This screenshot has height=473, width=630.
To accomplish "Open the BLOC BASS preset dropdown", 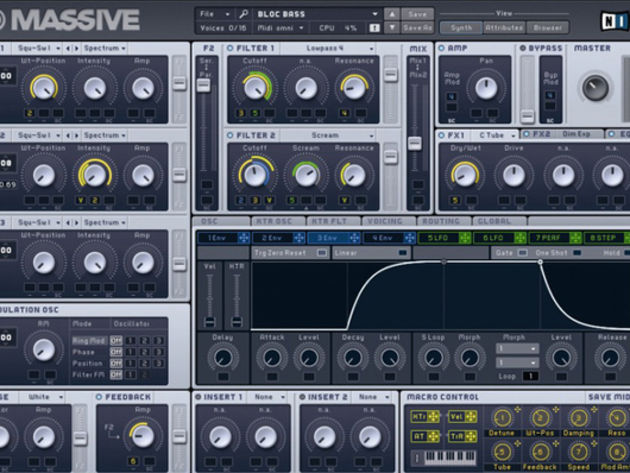I will pyautogui.click(x=317, y=14).
